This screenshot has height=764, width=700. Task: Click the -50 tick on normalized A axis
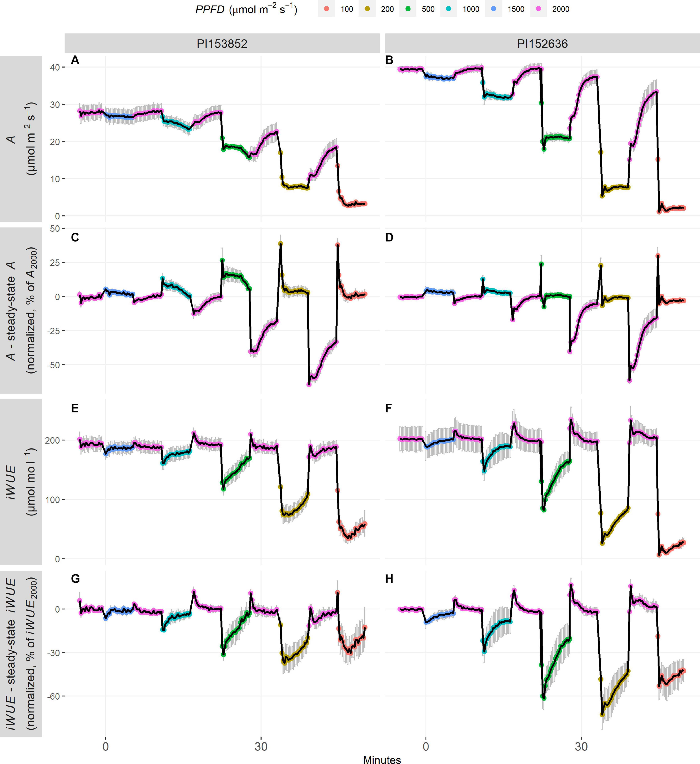pos(53,365)
